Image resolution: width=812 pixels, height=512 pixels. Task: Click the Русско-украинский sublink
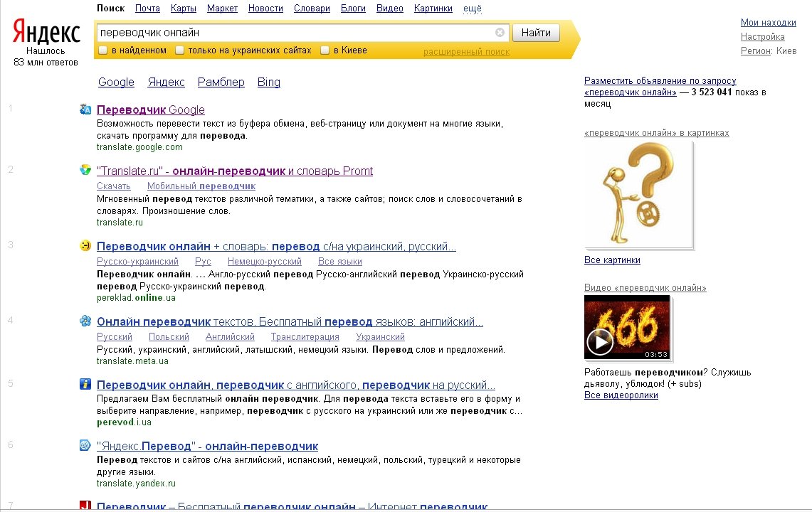click(138, 262)
